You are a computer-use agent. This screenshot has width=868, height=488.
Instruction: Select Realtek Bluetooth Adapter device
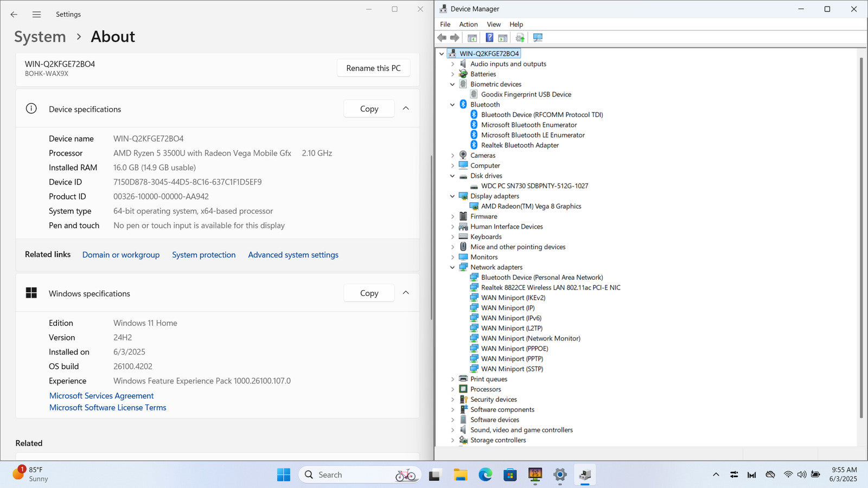[519, 145]
